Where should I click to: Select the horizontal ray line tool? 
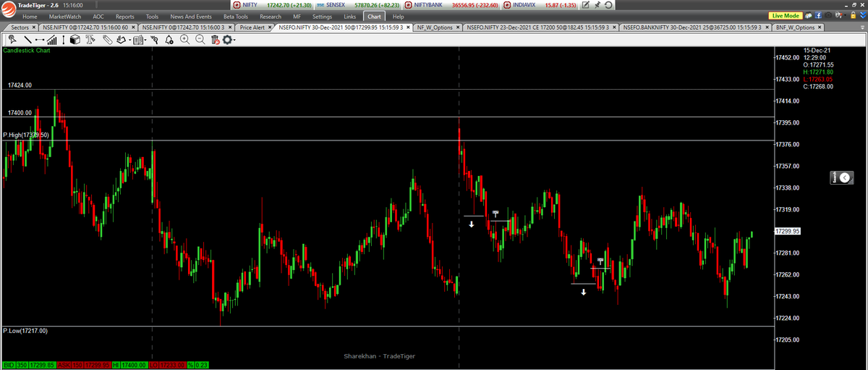(40, 40)
